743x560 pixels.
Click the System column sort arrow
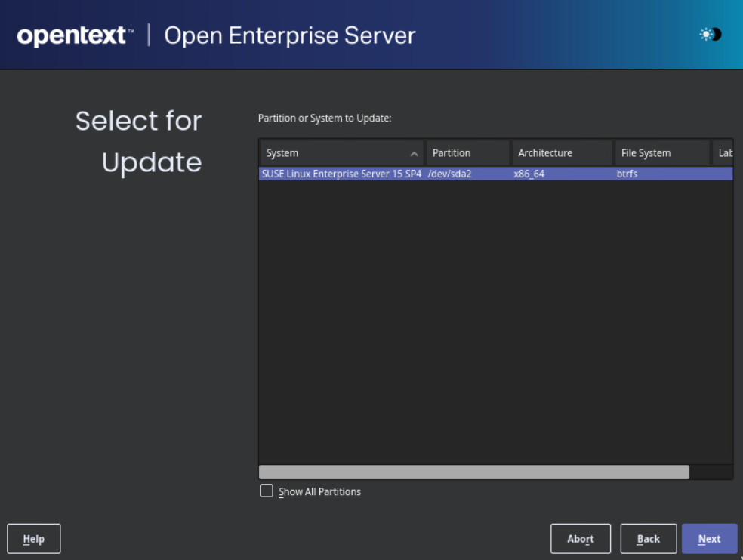[414, 154]
